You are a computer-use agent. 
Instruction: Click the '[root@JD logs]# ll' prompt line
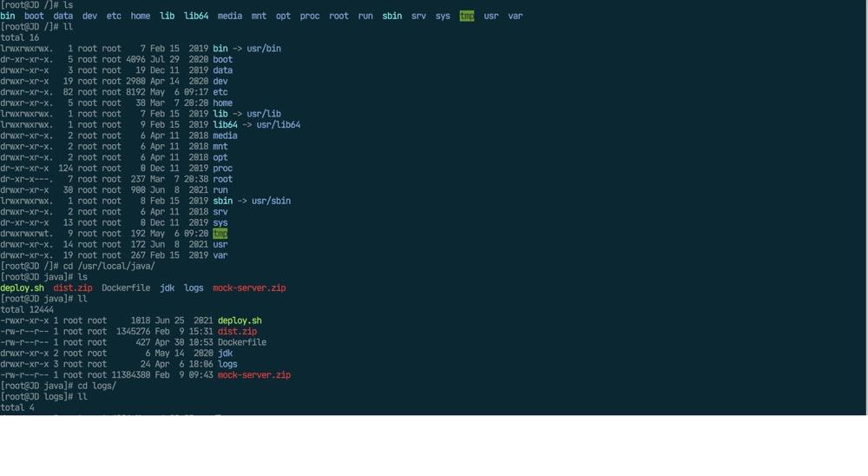[x=43, y=397]
